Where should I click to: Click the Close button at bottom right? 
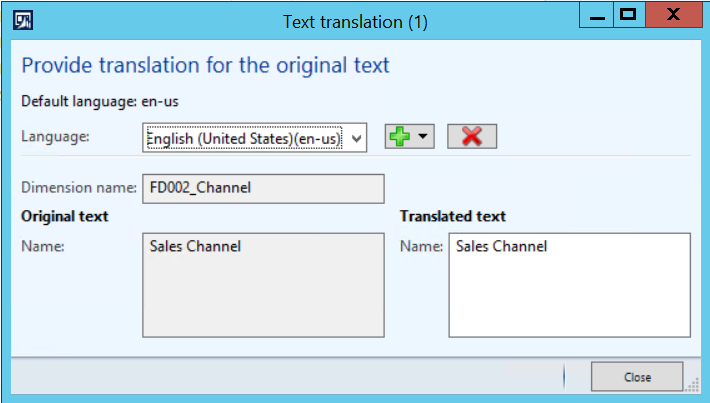click(x=637, y=377)
